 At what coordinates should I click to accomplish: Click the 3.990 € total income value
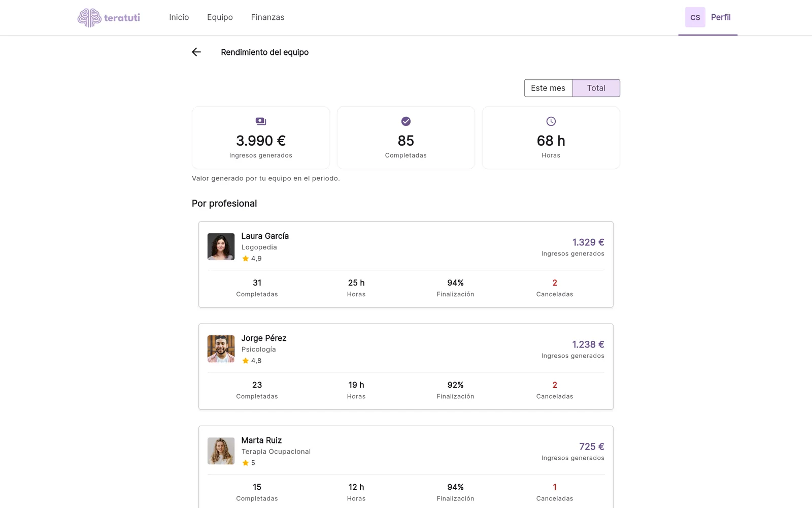click(x=261, y=141)
